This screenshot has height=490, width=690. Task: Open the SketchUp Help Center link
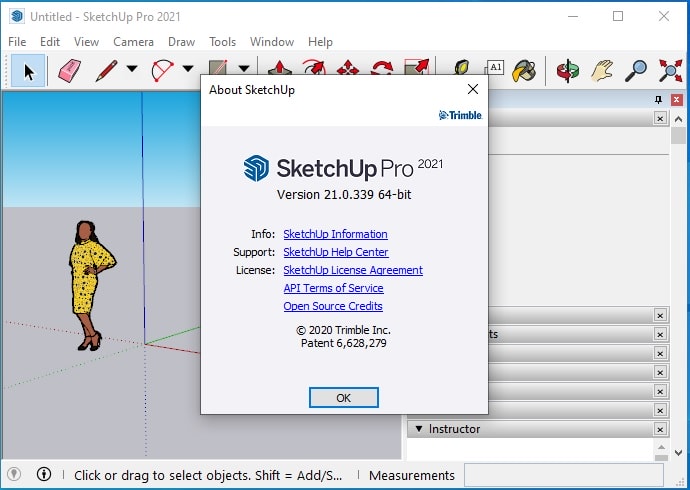[x=336, y=252]
